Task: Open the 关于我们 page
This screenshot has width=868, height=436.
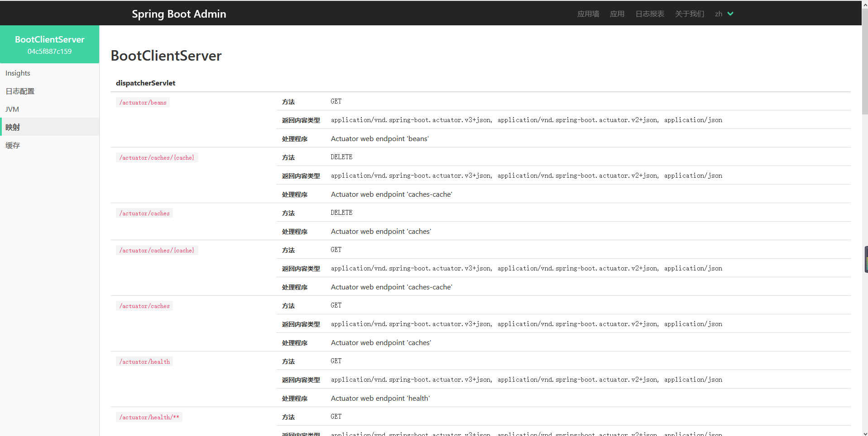Action: 689,14
